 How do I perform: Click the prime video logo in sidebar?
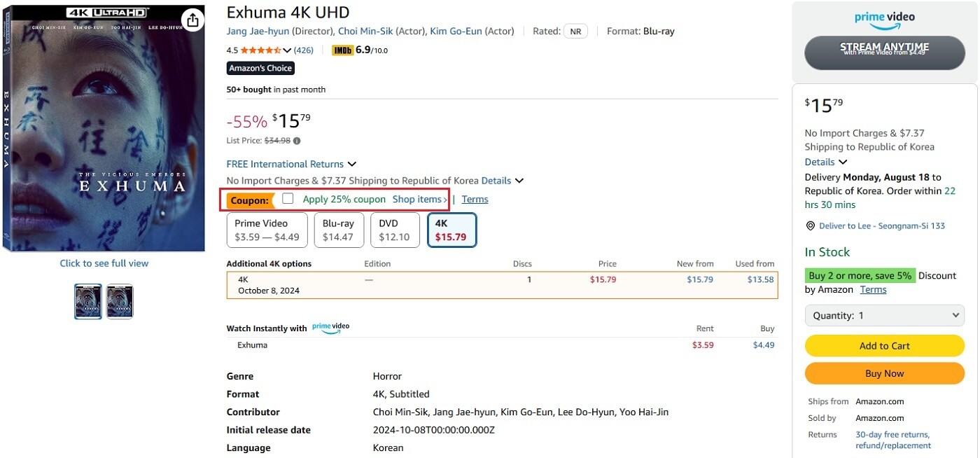885,20
